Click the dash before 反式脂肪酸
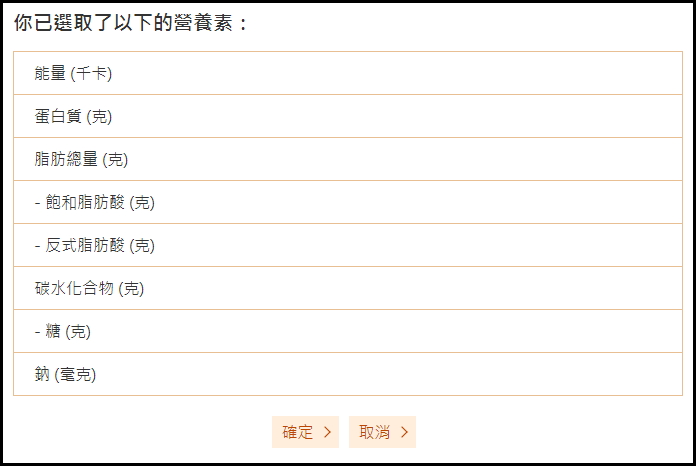This screenshot has width=696, height=466. tap(37, 245)
